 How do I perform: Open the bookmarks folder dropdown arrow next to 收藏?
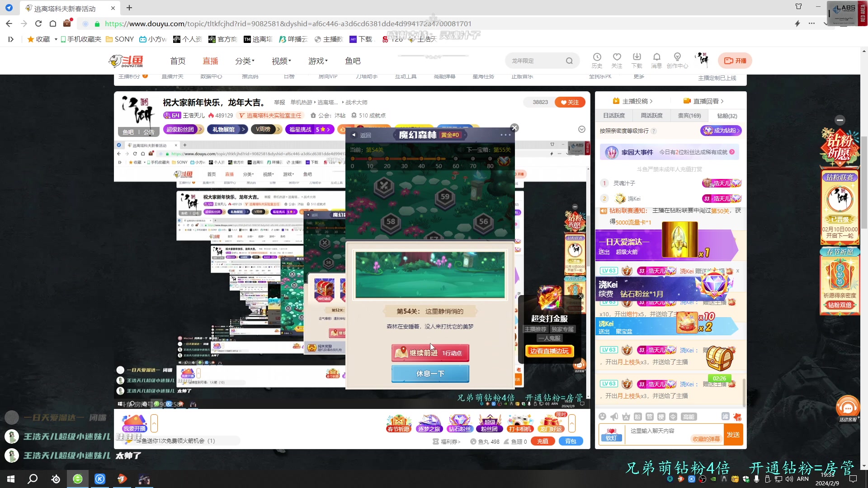coord(56,39)
